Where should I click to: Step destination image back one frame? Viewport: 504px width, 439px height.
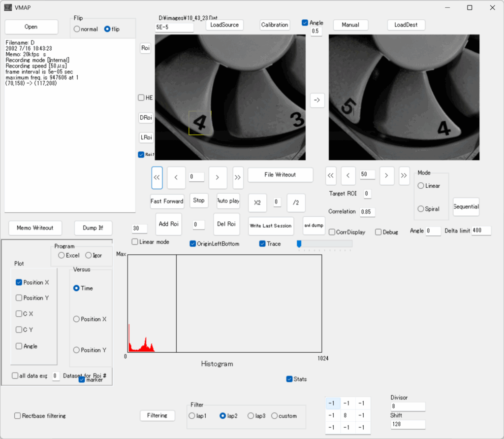pyautogui.click(x=348, y=175)
